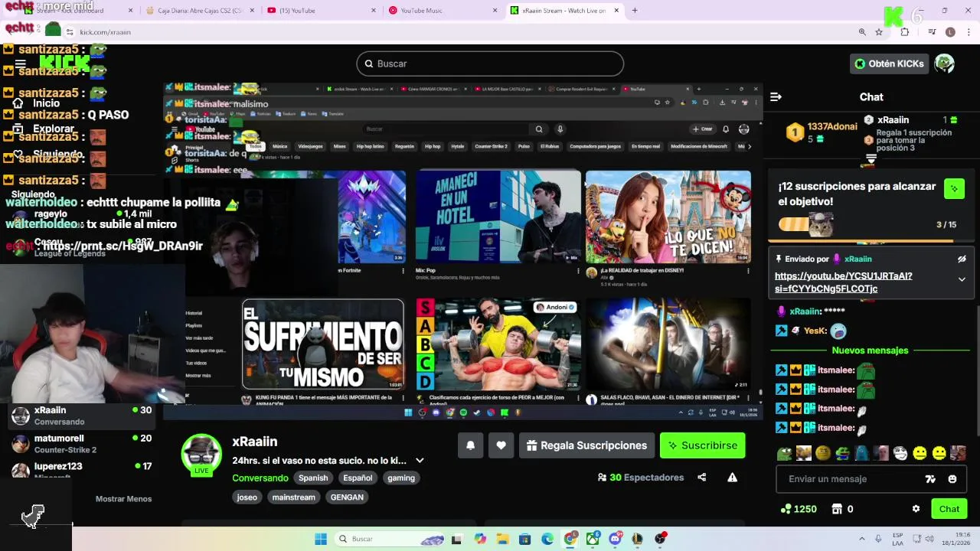Open the share stream icon
Screen dimensions: 980x551
click(701, 478)
